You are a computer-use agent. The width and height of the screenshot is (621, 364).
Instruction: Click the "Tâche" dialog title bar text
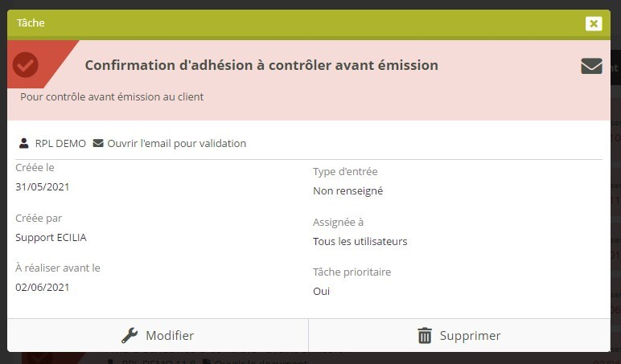pyautogui.click(x=31, y=23)
